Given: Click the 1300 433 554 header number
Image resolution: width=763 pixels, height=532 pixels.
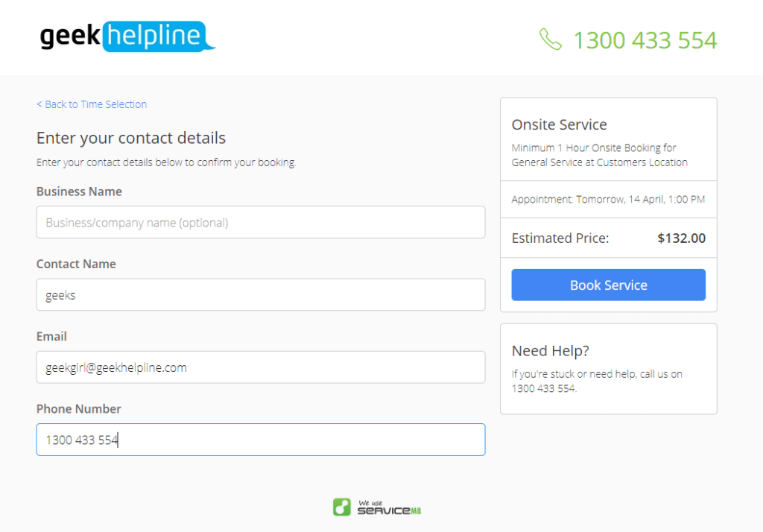Looking at the screenshot, I should coord(645,40).
